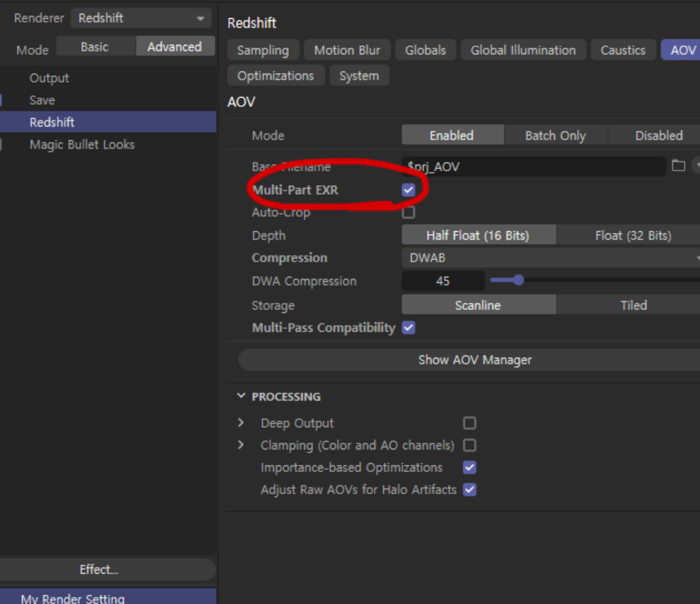This screenshot has height=604, width=700.
Task: Switch Mode to Advanced
Action: pyautogui.click(x=174, y=47)
